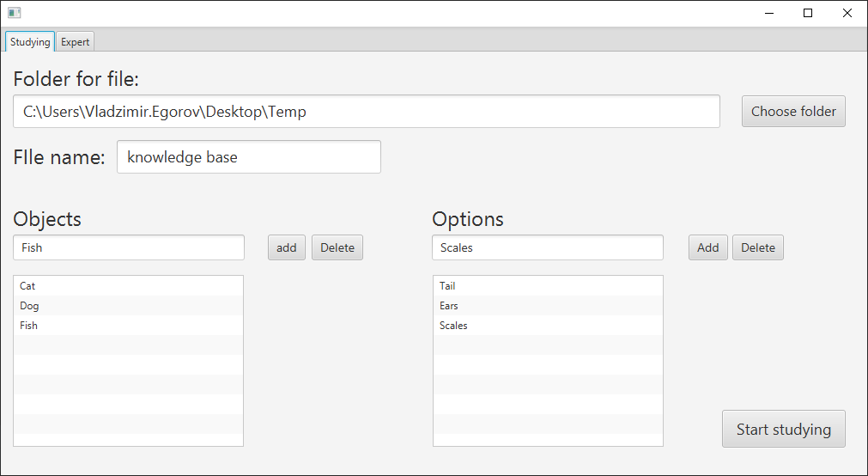This screenshot has height=476, width=868.
Task: Click the Start studying button
Action: pyautogui.click(x=783, y=429)
